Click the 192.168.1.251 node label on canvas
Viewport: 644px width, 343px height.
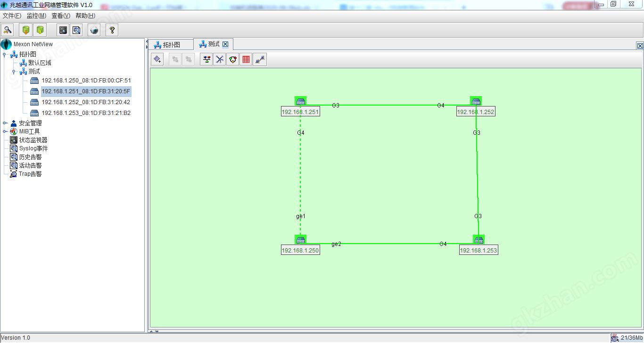tap(300, 112)
